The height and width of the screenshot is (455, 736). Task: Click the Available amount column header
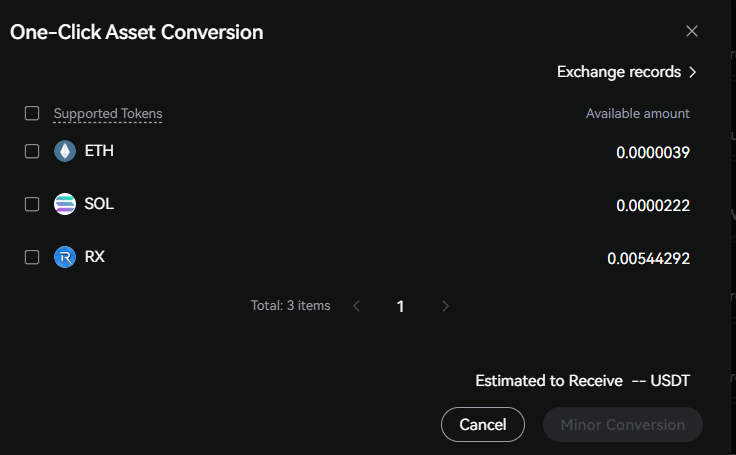pos(637,114)
